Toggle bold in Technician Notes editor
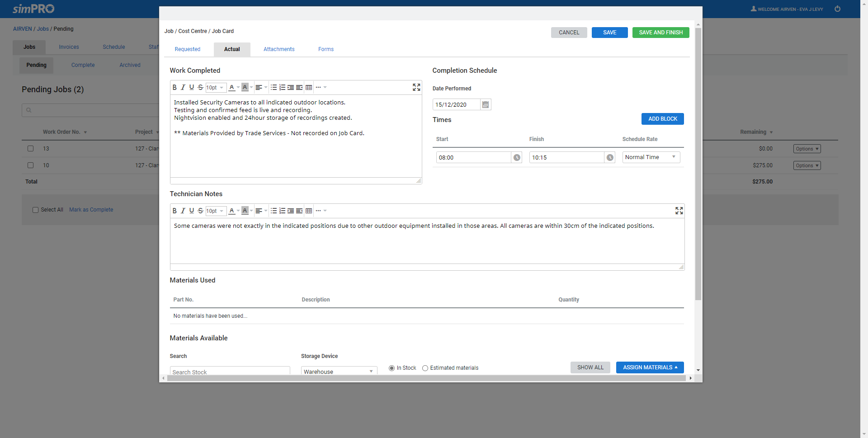This screenshot has height=438, width=868. (175, 211)
